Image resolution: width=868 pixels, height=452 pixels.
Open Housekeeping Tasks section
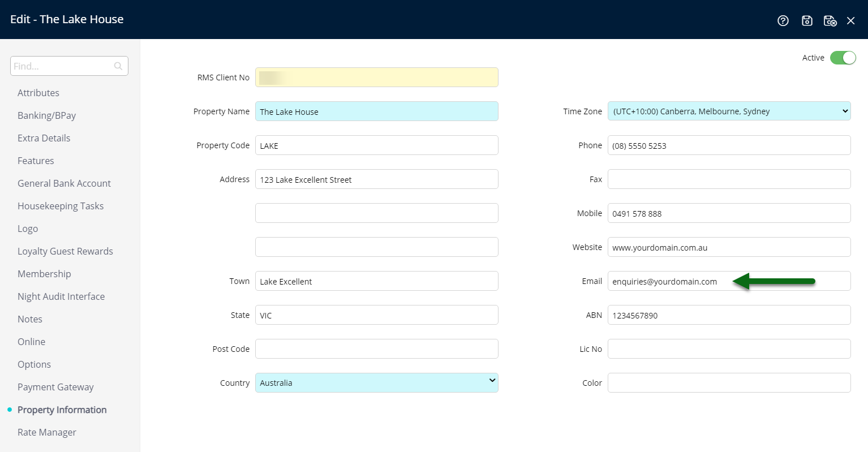[x=61, y=206]
